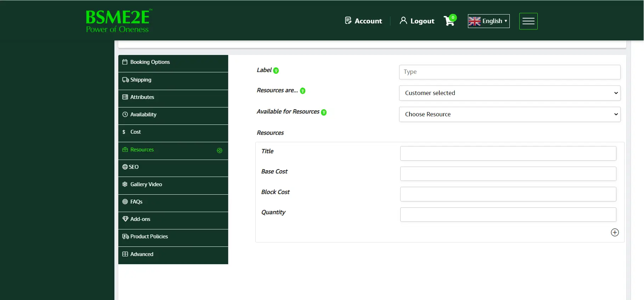Viewport: 644px width, 300px height.
Task: Focus the Base Cost field
Action: [508, 174]
